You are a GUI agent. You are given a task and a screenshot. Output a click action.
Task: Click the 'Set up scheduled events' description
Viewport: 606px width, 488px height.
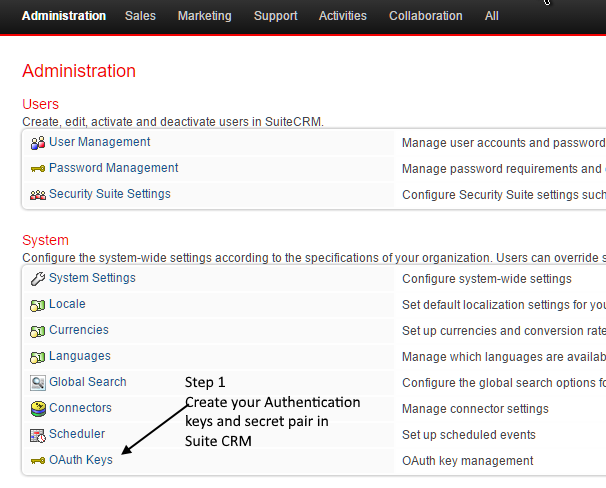[468, 435]
